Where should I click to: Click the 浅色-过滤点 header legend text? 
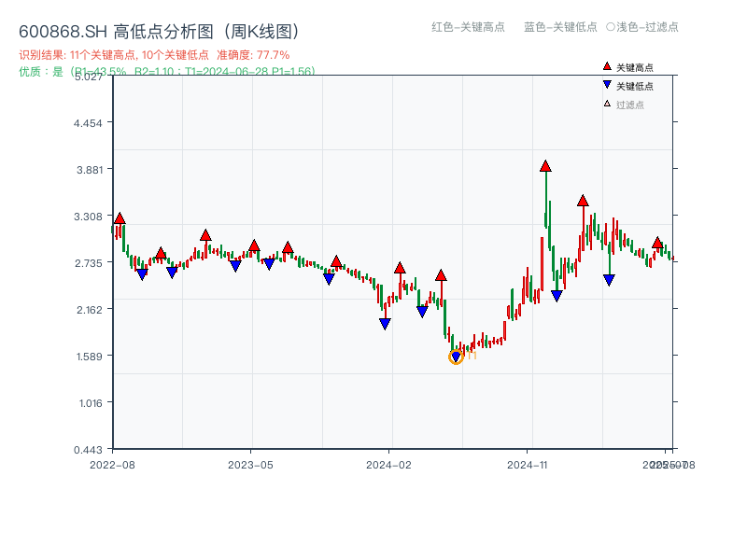pos(647,27)
